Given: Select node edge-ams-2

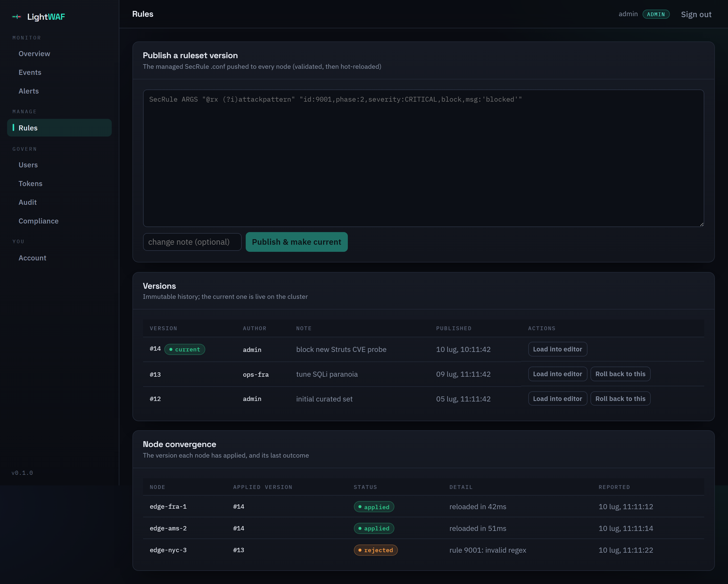Looking at the screenshot, I should (168, 528).
